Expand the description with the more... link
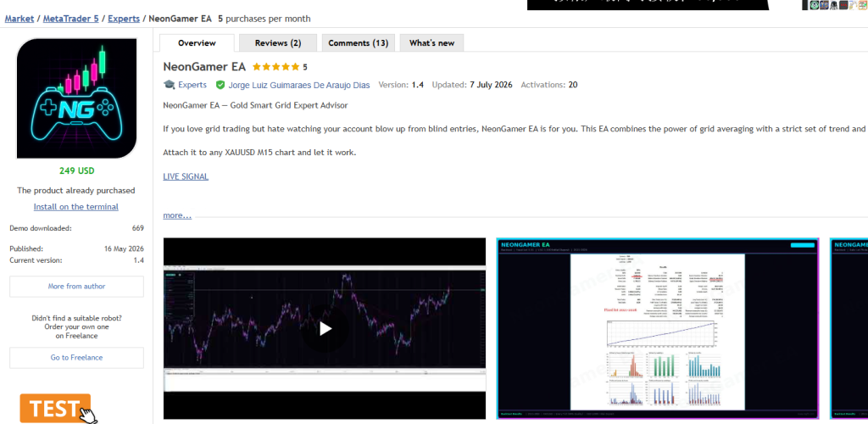 pos(177,215)
